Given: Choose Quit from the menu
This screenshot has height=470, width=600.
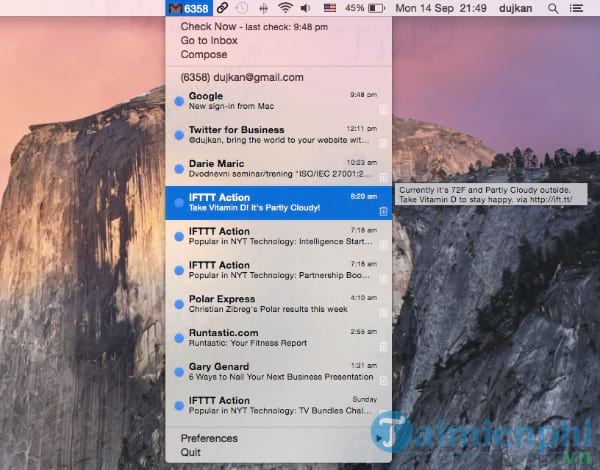Looking at the screenshot, I should 279,452.
